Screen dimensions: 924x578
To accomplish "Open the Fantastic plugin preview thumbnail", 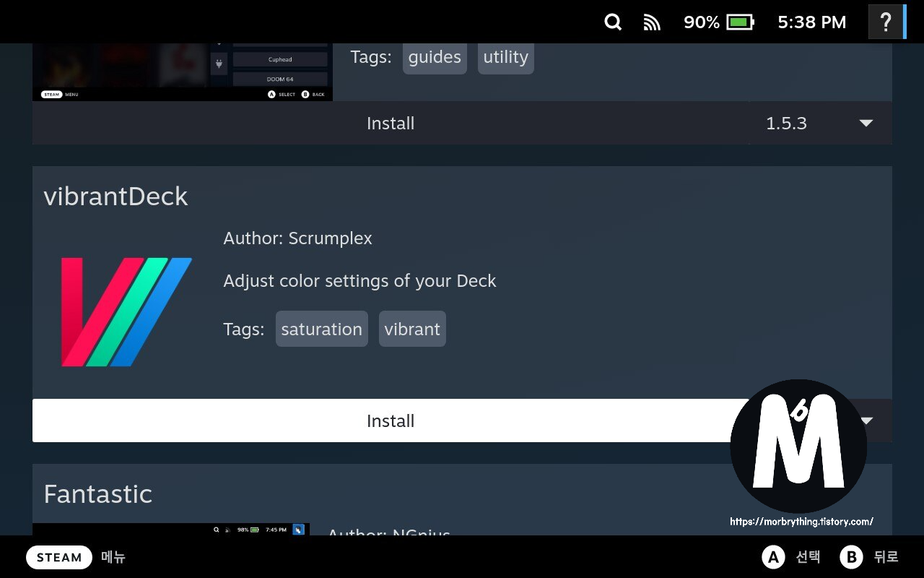I will tap(171, 529).
